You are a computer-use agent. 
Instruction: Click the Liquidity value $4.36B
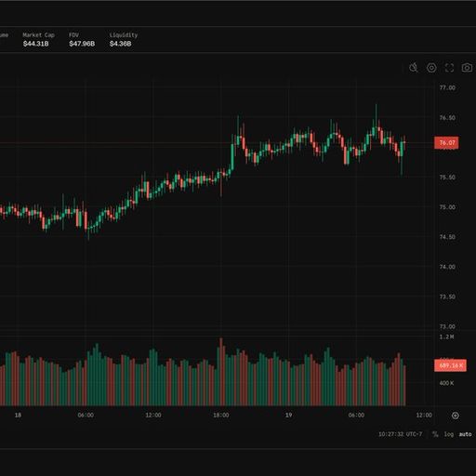click(120, 44)
